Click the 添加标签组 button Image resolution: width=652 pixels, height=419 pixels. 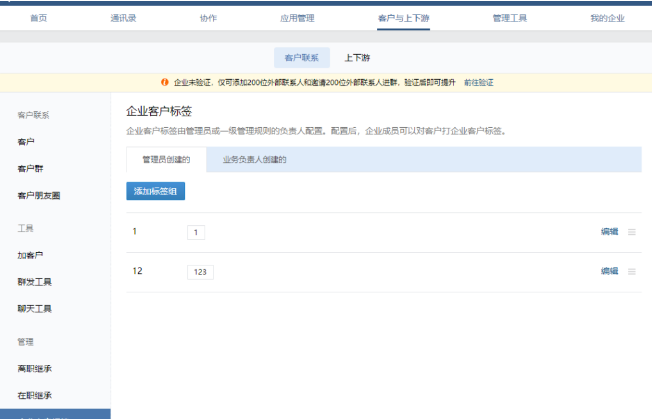tap(155, 191)
